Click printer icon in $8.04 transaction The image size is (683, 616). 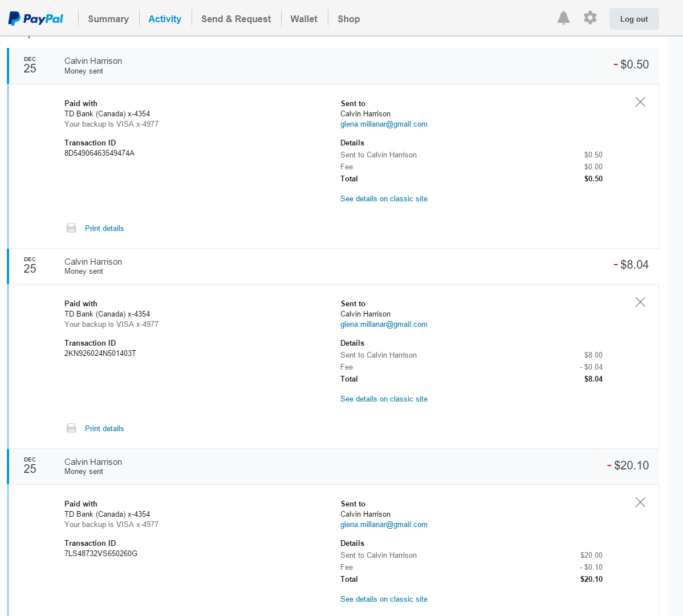point(71,428)
